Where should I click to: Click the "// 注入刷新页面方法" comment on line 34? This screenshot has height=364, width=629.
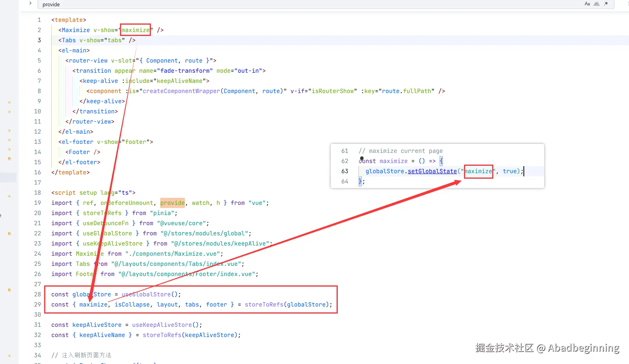[81, 355]
